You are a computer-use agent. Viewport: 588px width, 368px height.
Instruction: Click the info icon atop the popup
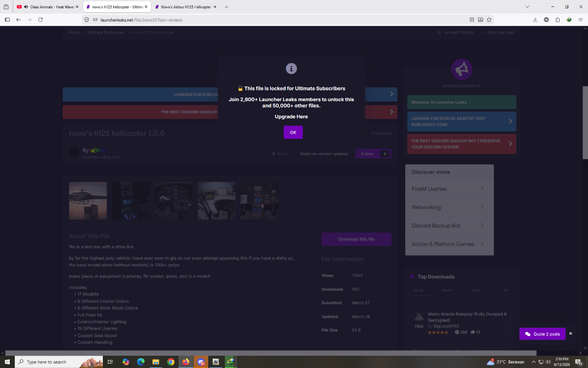pyautogui.click(x=292, y=68)
